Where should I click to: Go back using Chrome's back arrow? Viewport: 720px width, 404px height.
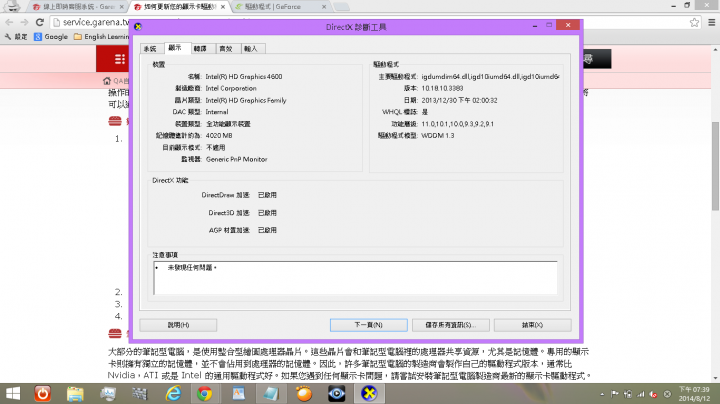tap(9, 22)
